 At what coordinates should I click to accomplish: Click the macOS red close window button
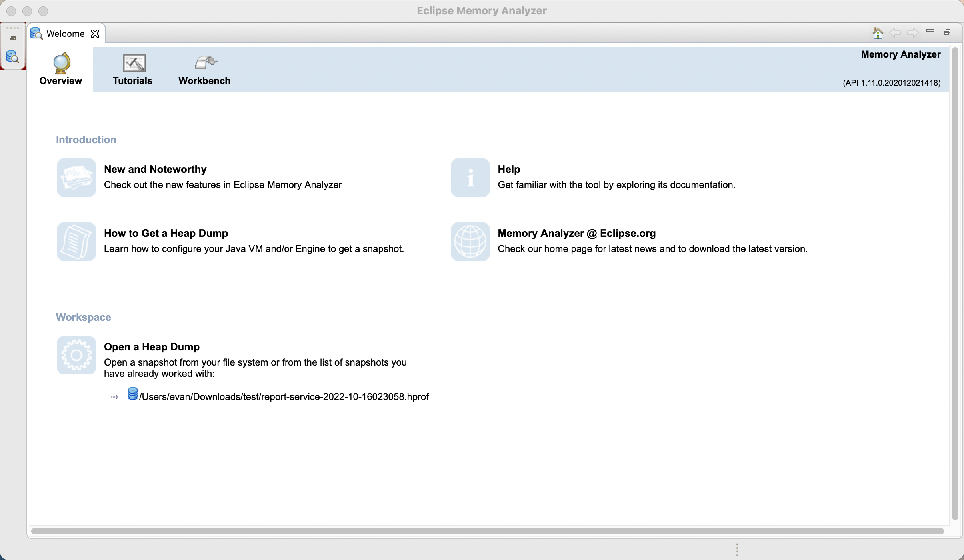click(11, 11)
